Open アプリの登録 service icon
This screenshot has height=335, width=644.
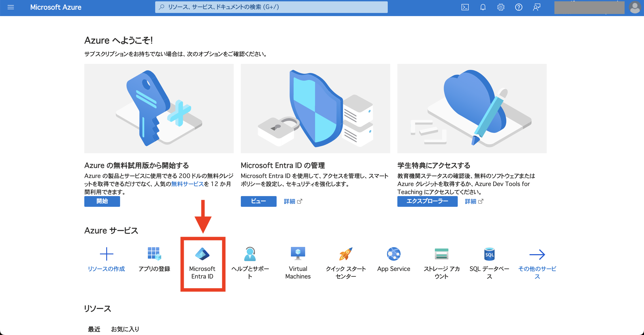[x=154, y=254]
